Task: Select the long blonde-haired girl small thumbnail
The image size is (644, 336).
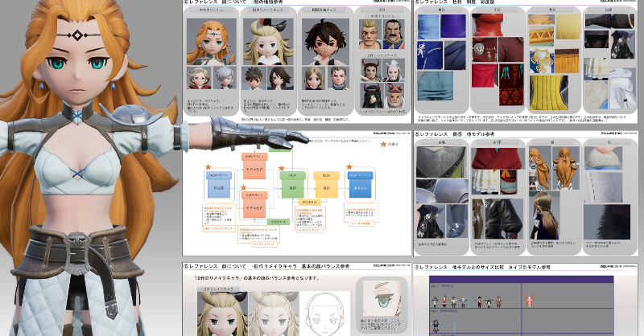Action: tap(313, 78)
